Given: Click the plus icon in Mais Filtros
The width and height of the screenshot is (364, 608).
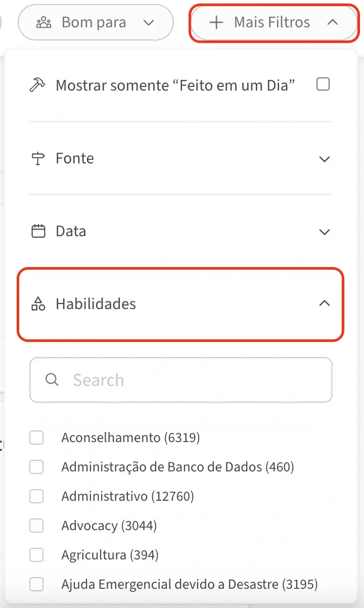Looking at the screenshot, I should (216, 23).
